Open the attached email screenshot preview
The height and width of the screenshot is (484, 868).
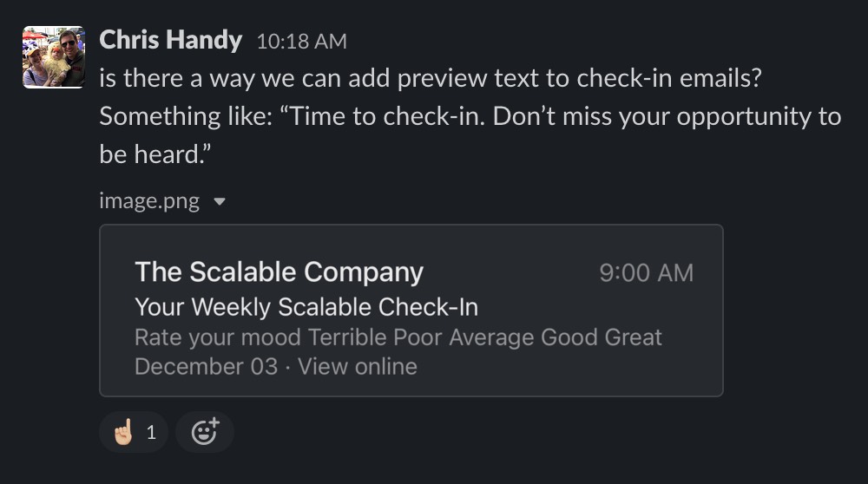(411, 311)
